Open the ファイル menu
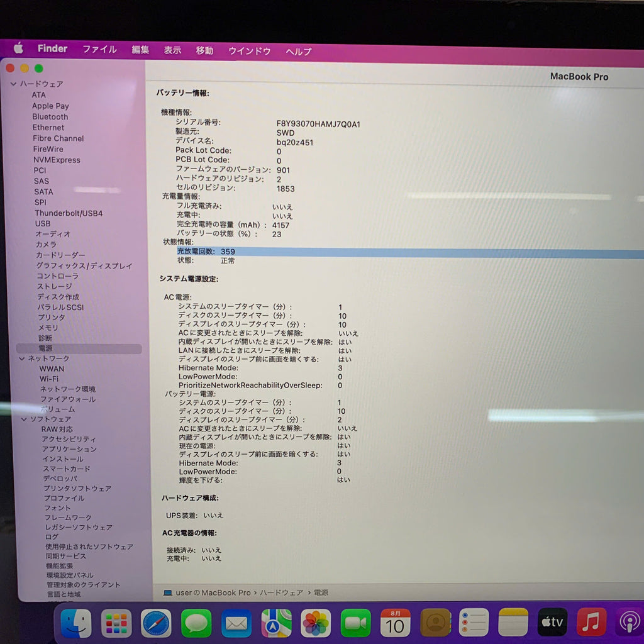This screenshot has height=644, width=644. pyautogui.click(x=100, y=49)
